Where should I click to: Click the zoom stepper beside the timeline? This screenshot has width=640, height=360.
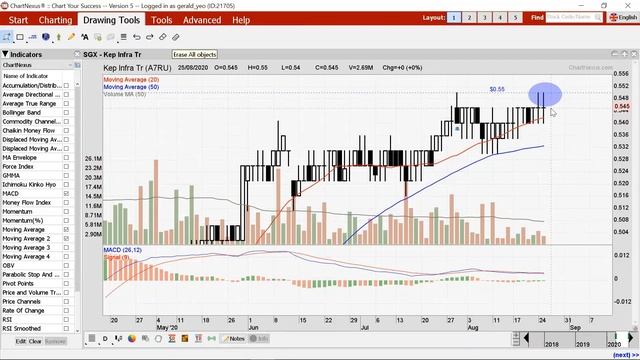pyautogui.click(x=516, y=338)
